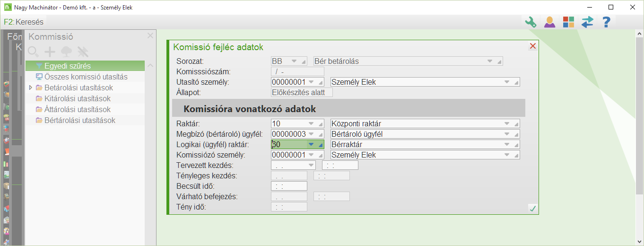Confirm form with the green checkmark
Screen dimensions: 644x246
point(533,208)
